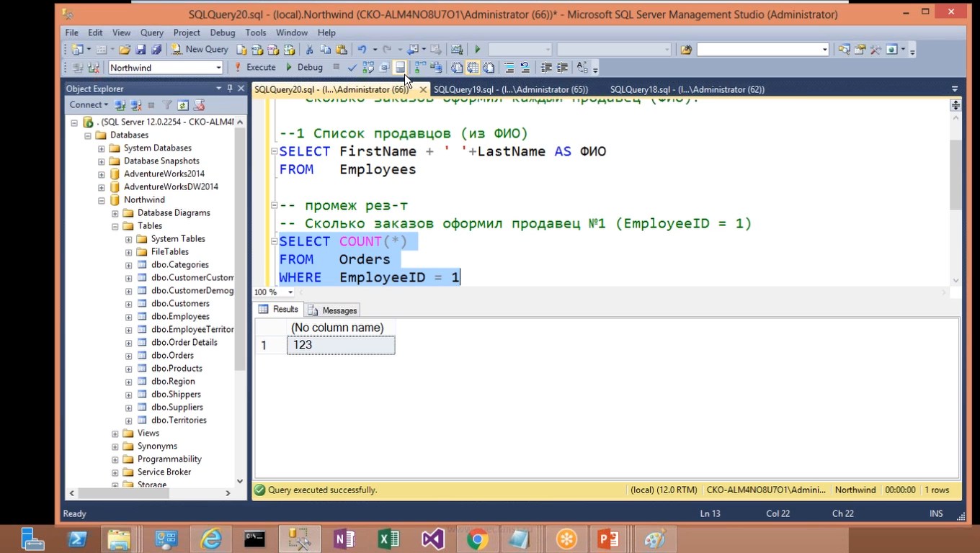Collapse the Tables folder in tree
Viewport: 980px width, 553px height.
pyautogui.click(x=115, y=226)
